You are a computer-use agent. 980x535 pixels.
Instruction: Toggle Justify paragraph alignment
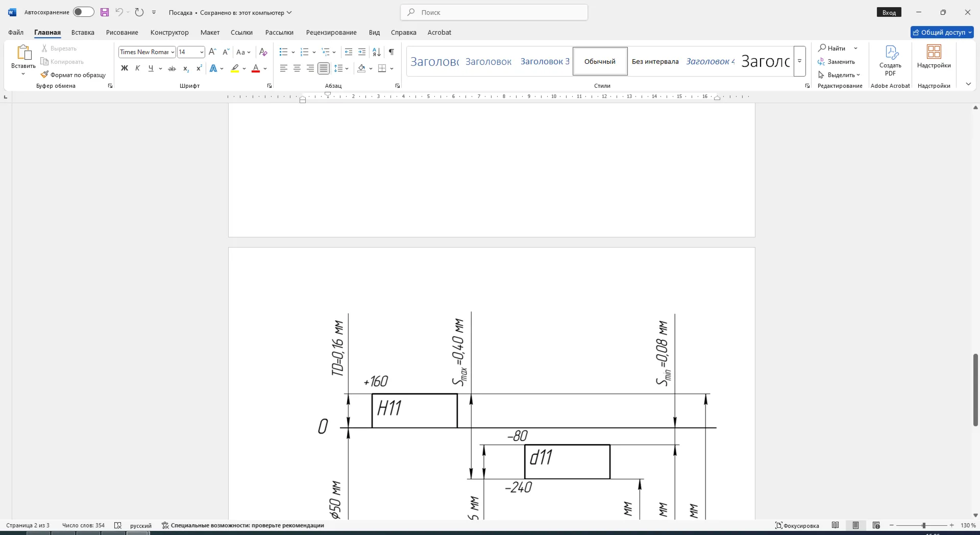click(324, 68)
